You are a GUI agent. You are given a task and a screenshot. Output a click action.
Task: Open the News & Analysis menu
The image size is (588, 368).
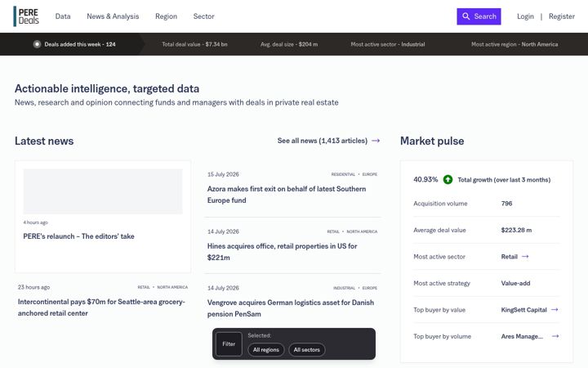point(113,16)
